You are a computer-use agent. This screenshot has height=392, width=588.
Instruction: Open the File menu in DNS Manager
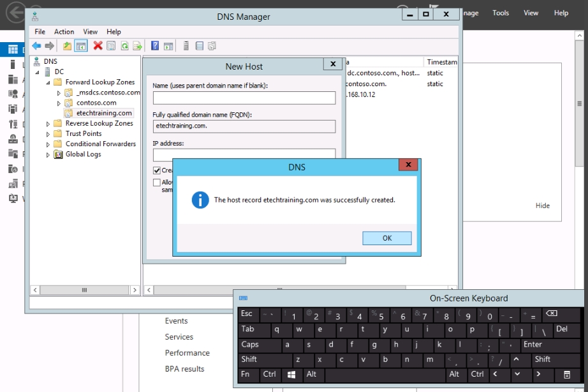click(x=40, y=32)
